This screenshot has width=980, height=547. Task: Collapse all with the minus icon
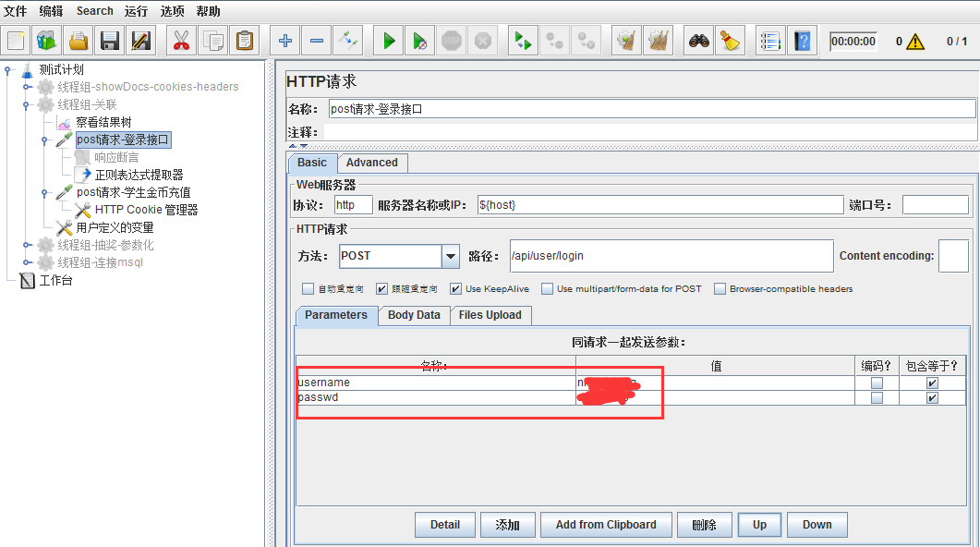(317, 42)
